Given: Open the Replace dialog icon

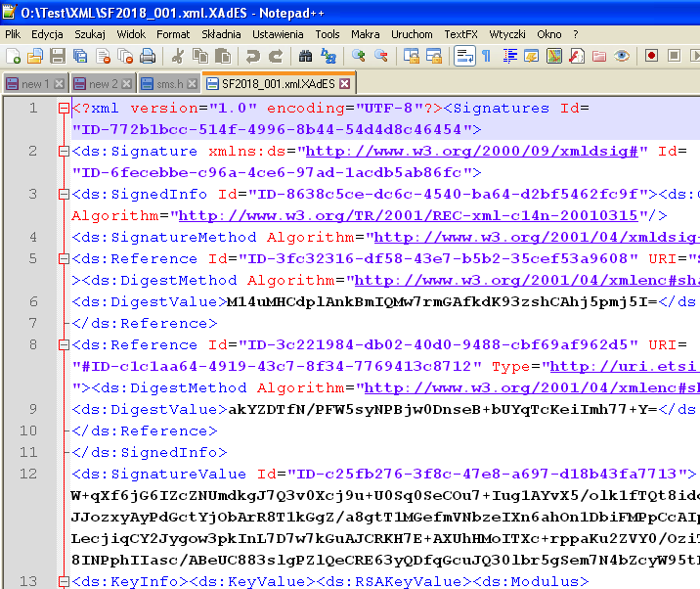Looking at the screenshot, I should pos(328,57).
